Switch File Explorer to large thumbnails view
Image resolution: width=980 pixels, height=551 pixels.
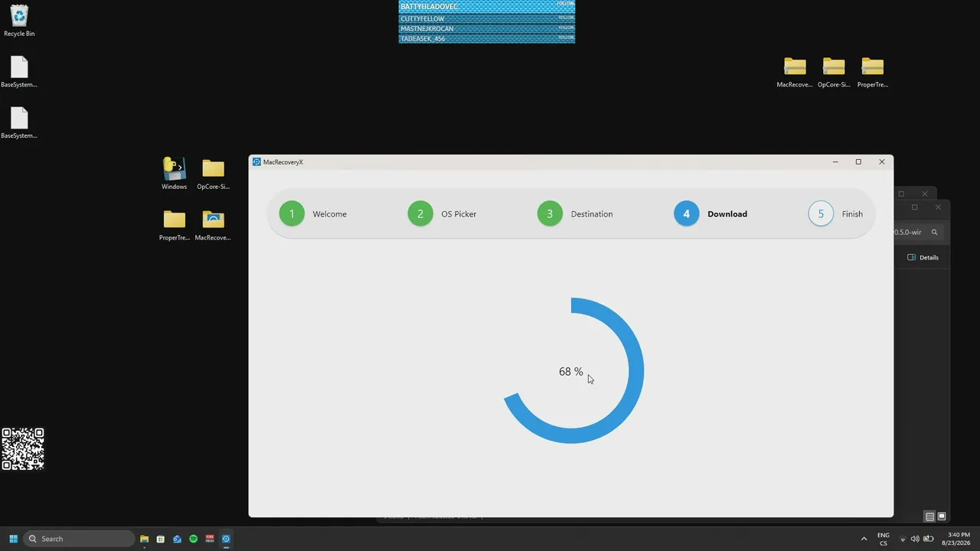click(x=942, y=517)
